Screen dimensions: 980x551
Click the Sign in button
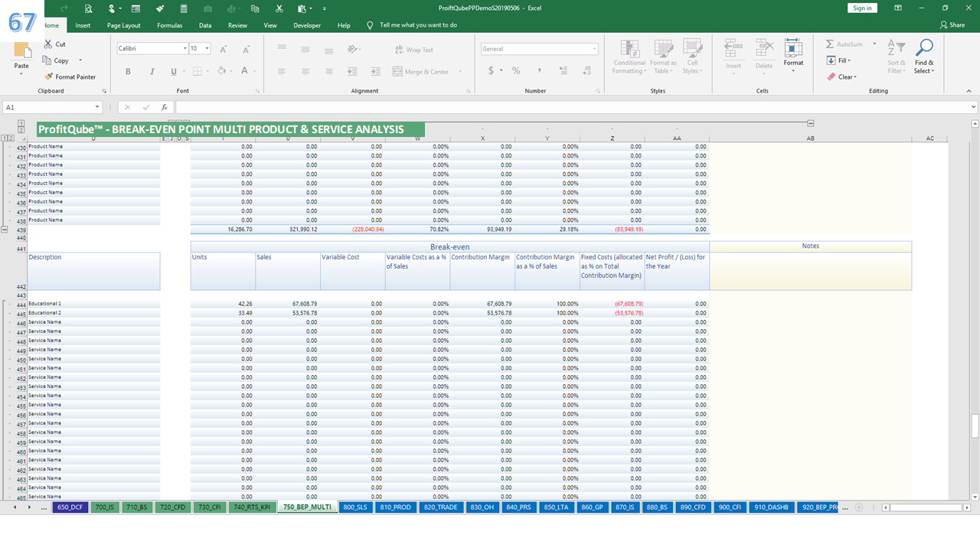862,8
